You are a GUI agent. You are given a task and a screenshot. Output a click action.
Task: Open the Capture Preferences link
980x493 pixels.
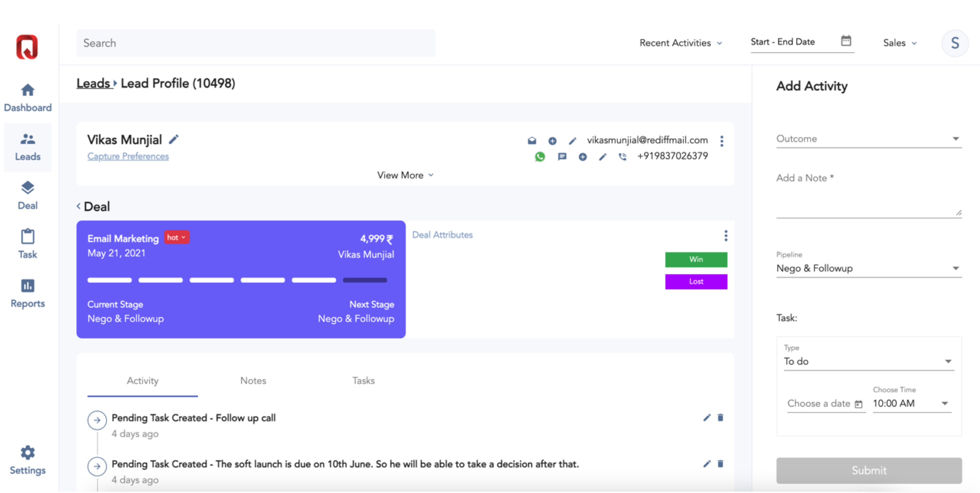point(128,156)
